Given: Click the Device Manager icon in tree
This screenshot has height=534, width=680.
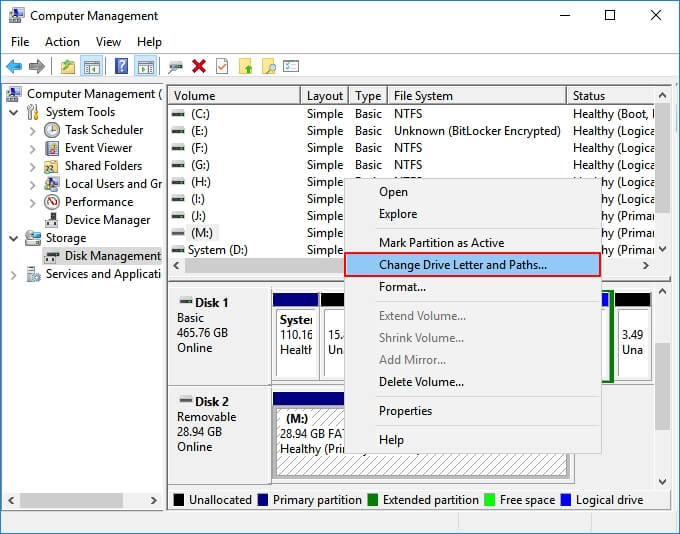Looking at the screenshot, I should pyautogui.click(x=52, y=220).
